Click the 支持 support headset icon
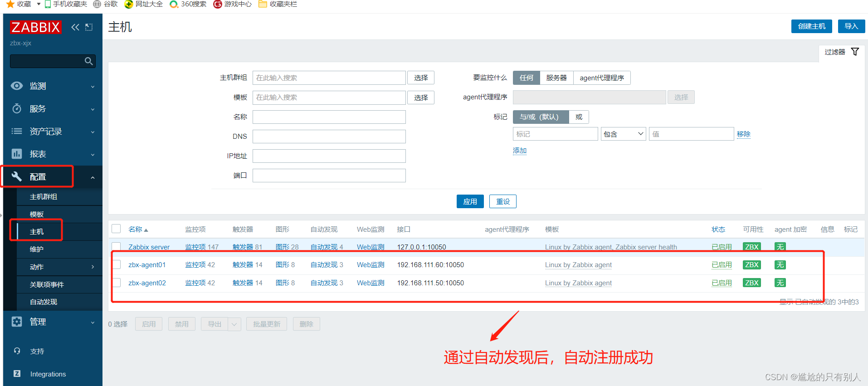 pos(17,351)
